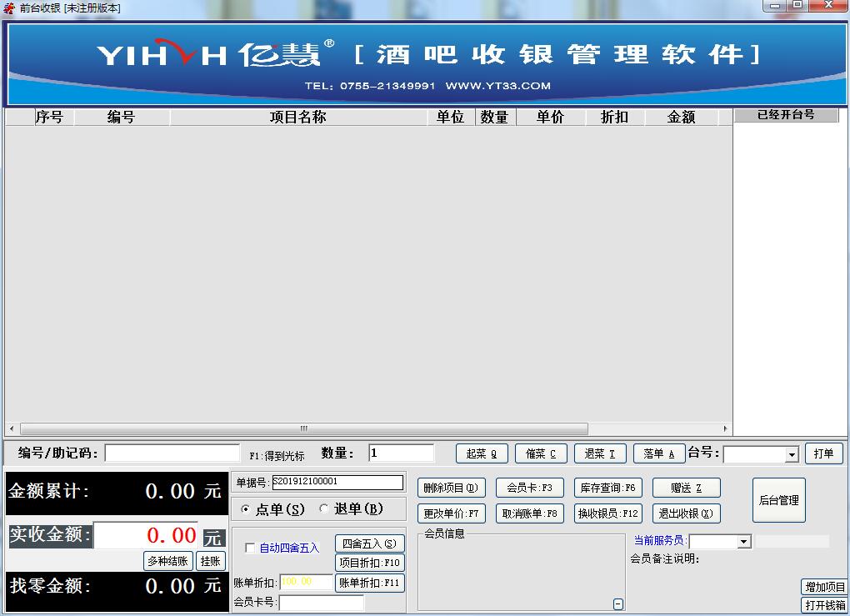Click 账单折扣:F11 button
This screenshot has width=850, height=616.
[370, 583]
